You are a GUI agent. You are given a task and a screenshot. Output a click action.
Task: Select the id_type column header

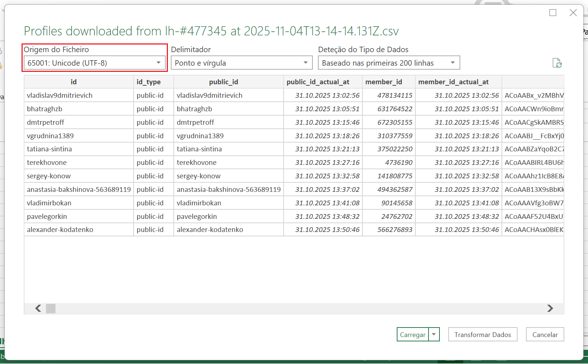[x=149, y=82]
